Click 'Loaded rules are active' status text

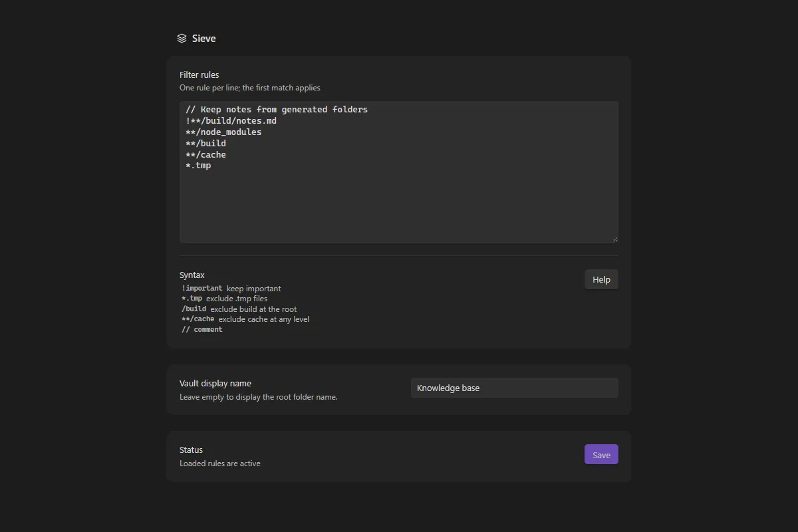tap(220, 464)
